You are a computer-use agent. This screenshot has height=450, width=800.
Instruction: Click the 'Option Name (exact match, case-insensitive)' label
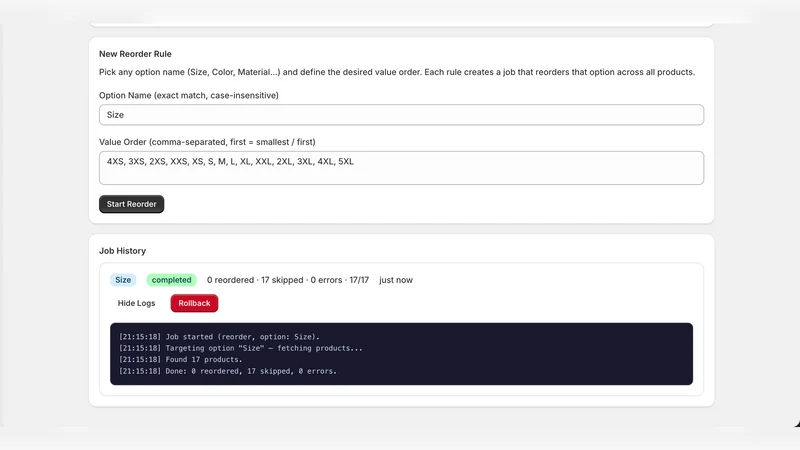tap(189, 95)
